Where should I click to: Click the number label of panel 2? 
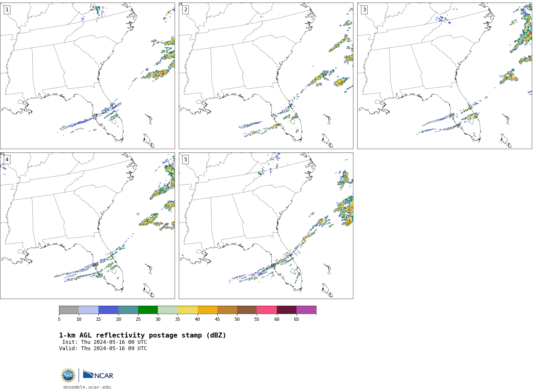click(x=186, y=10)
